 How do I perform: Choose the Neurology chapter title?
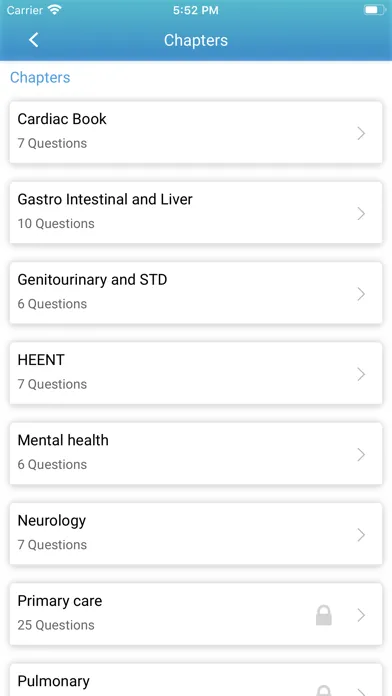click(x=51, y=521)
